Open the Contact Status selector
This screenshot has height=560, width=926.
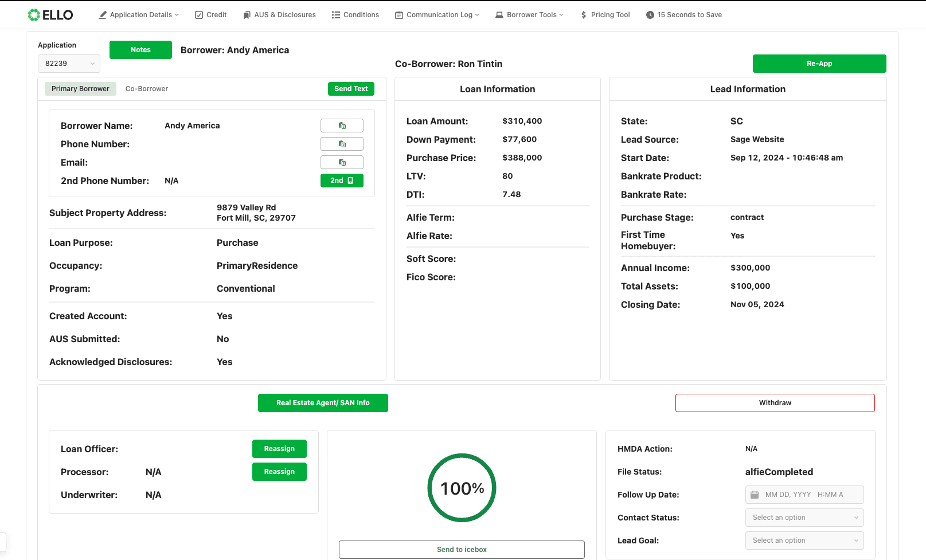(x=804, y=517)
